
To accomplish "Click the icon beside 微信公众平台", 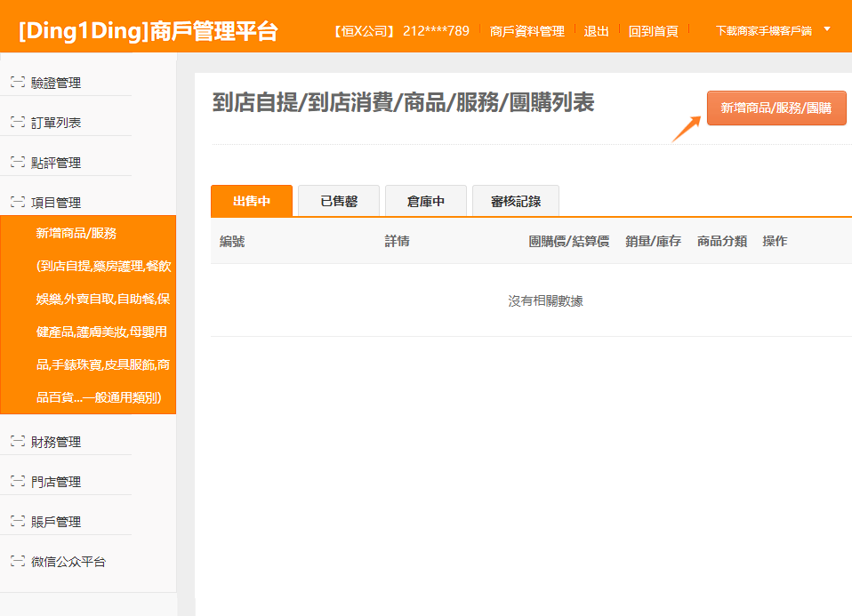I will point(17,562).
